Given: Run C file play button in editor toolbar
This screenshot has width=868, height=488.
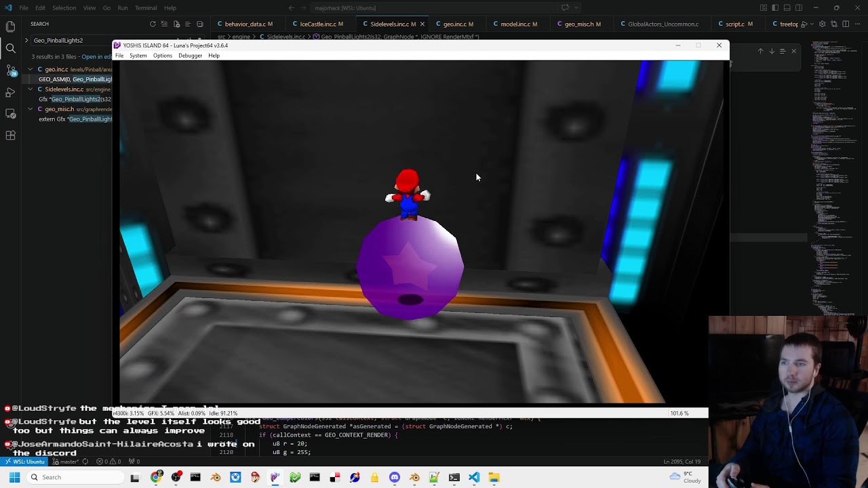Looking at the screenshot, I should click(x=804, y=24).
